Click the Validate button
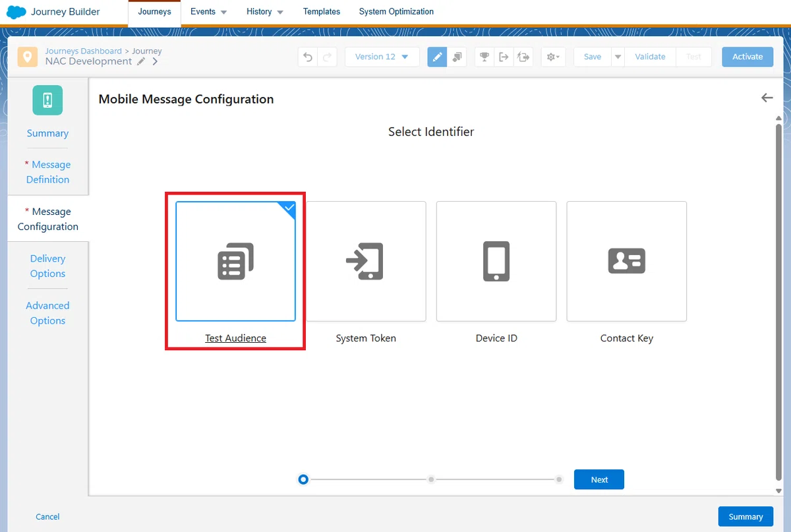The height and width of the screenshot is (532, 791). (x=650, y=57)
